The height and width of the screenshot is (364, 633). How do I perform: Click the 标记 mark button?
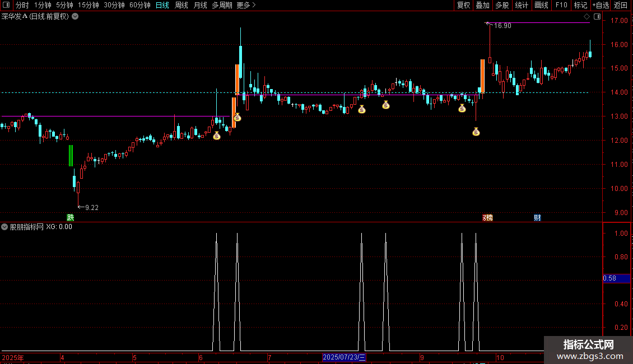point(580,5)
